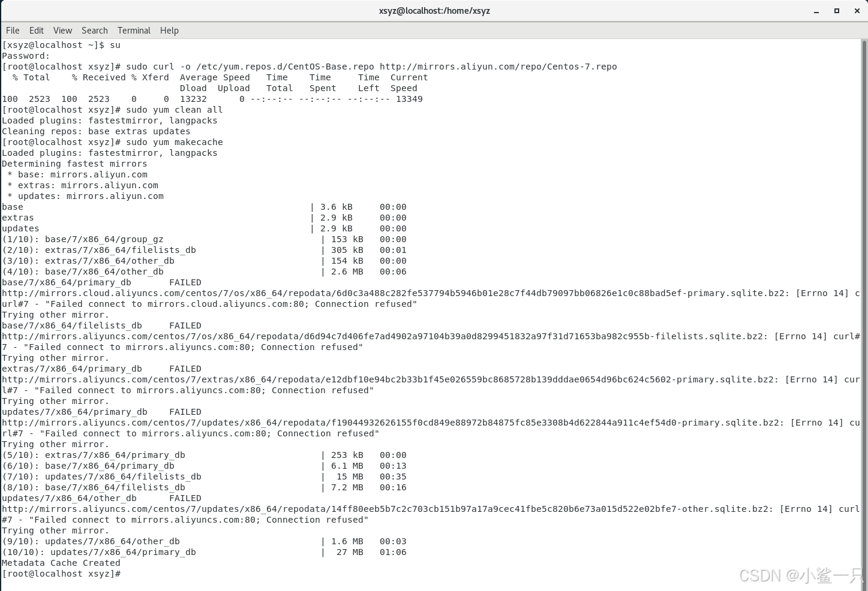The height and width of the screenshot is (591, 868).
Task: Maximize the terminal window
Action: (837, 10)
